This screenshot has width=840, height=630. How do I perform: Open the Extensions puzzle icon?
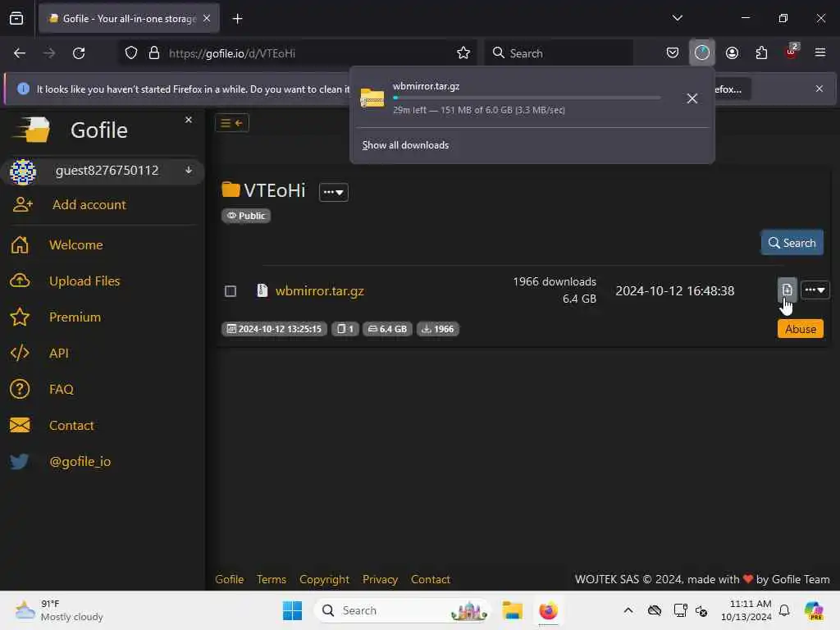click(x=761, y=53)
